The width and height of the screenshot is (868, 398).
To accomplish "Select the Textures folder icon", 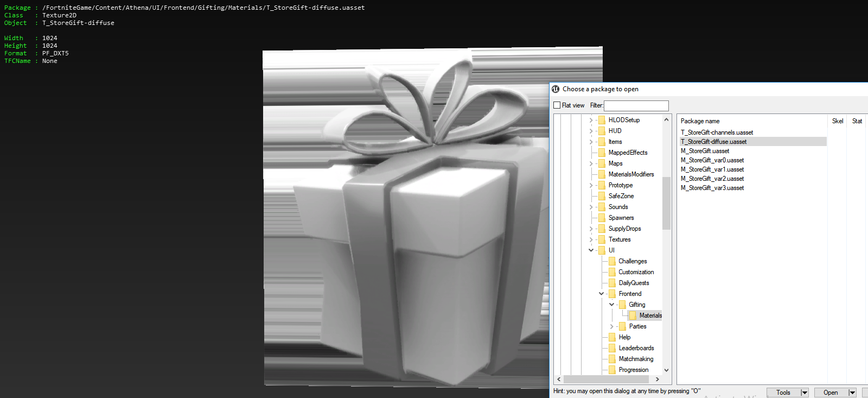I will [602, 239].
